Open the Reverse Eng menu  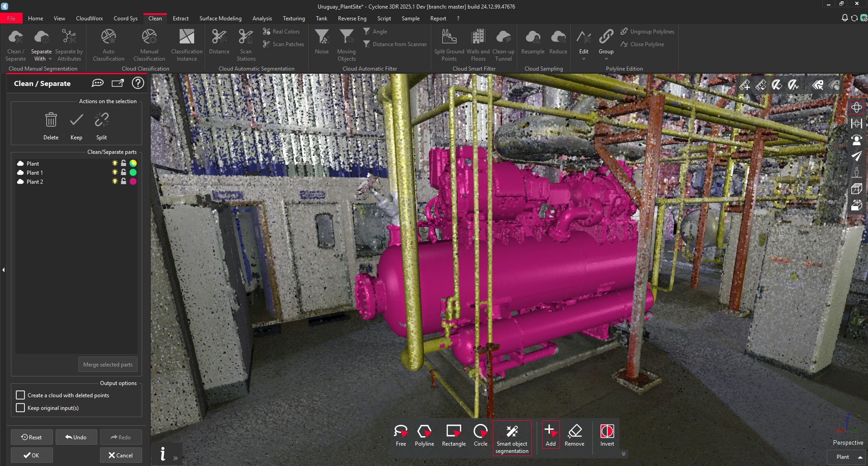point(352,18)
